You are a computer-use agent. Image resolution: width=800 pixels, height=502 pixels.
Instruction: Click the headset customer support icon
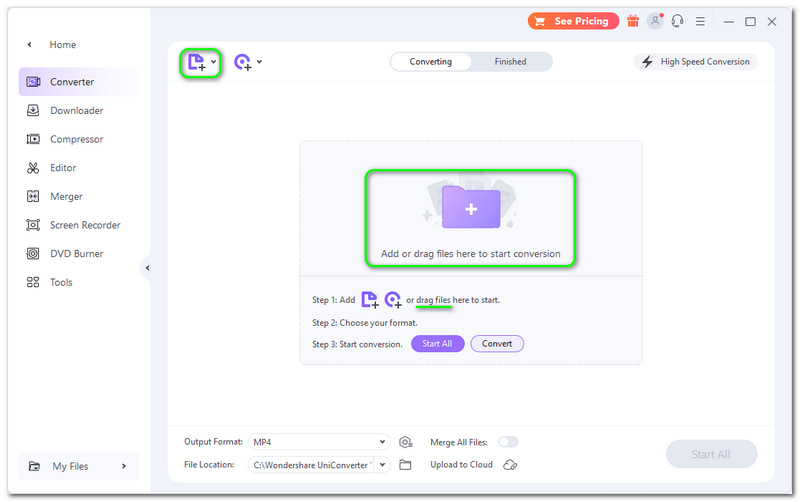(x=678, y=21)
